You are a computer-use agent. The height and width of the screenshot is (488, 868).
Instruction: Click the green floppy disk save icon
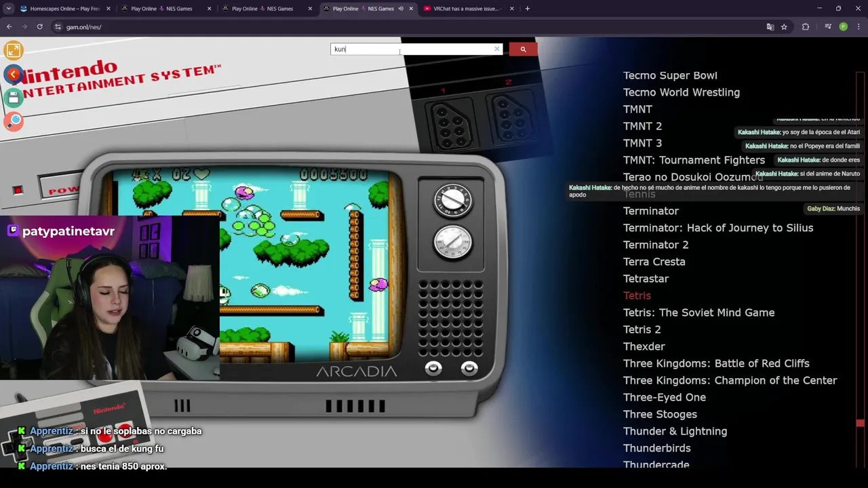tap(13, 98)
